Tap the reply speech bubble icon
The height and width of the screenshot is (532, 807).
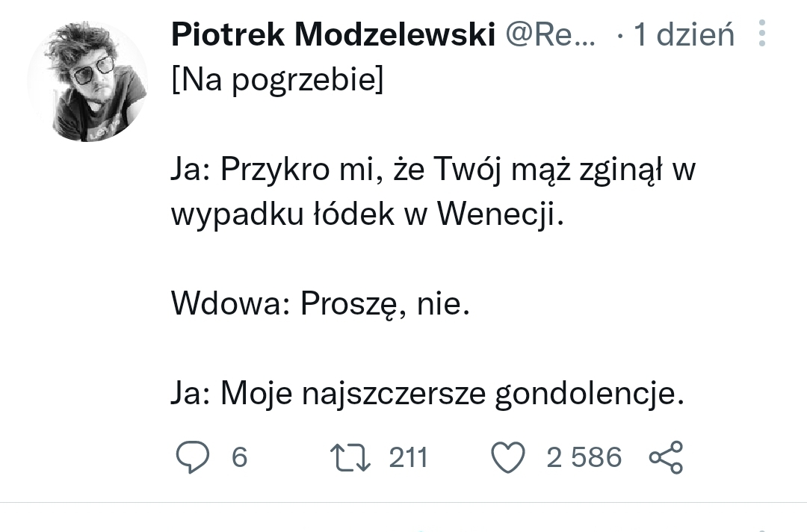(192, 457)
